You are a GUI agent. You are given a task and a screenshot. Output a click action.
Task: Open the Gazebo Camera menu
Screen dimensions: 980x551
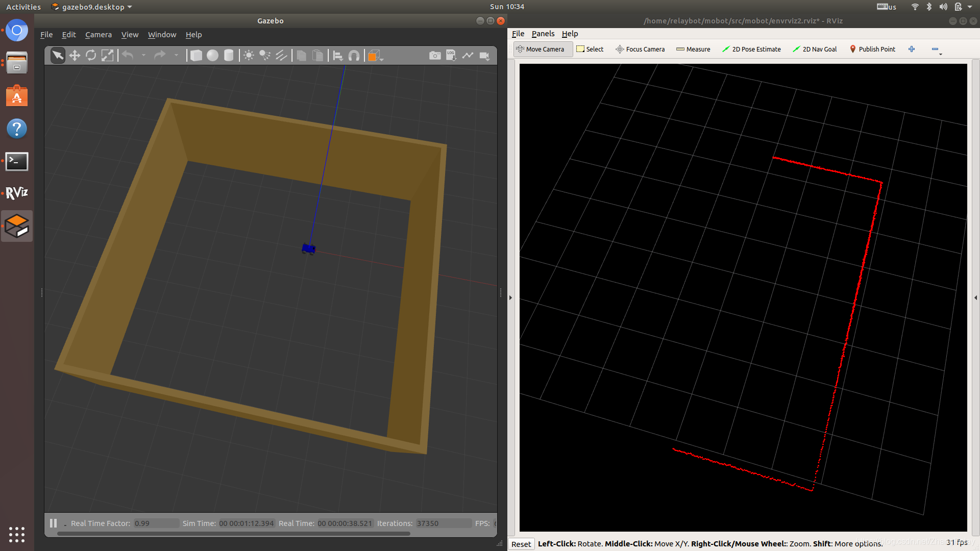[98, 35]
